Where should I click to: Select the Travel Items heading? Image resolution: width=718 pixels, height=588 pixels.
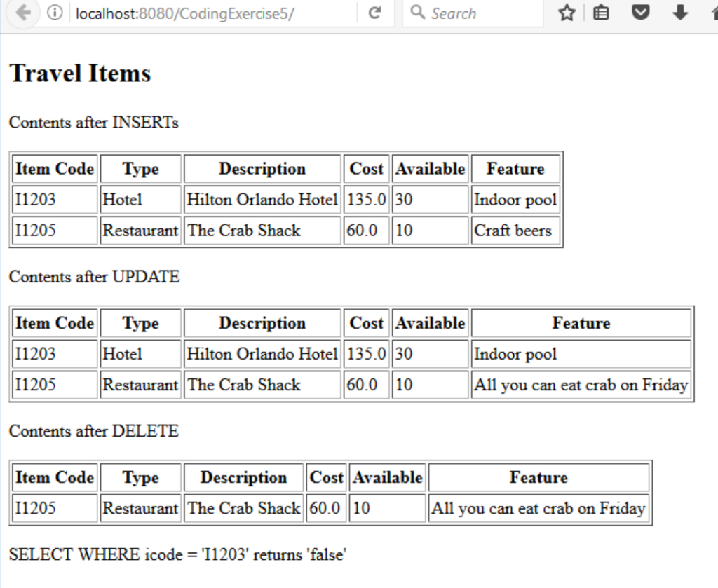[x=79, y=73]
